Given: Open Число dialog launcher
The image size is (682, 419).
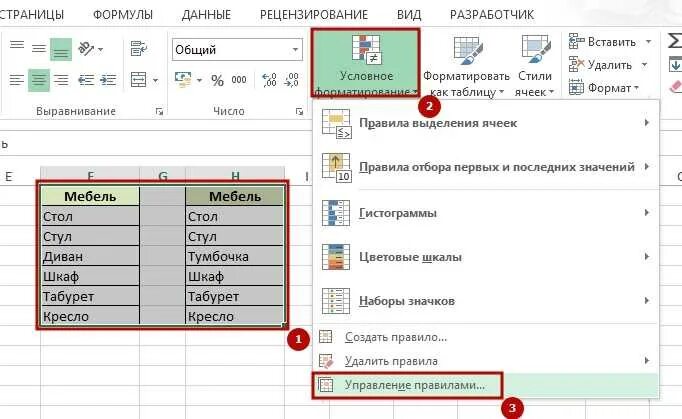Looking at the screenshot, I should pos(299,112).
